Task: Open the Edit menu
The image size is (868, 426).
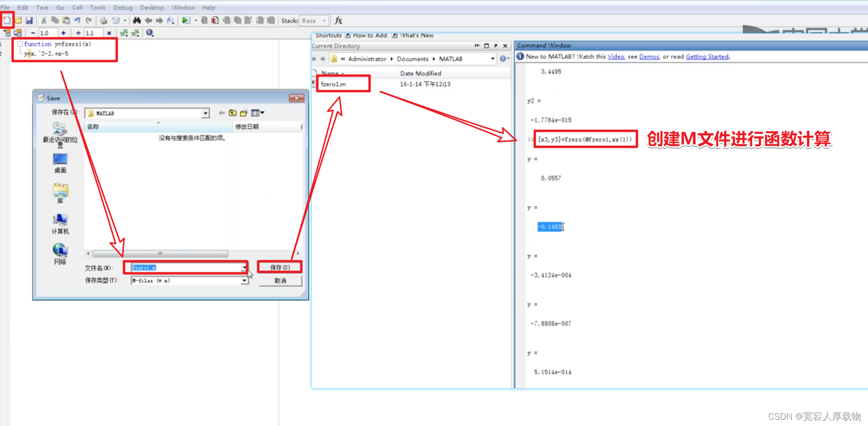Action: coord(23,7)
